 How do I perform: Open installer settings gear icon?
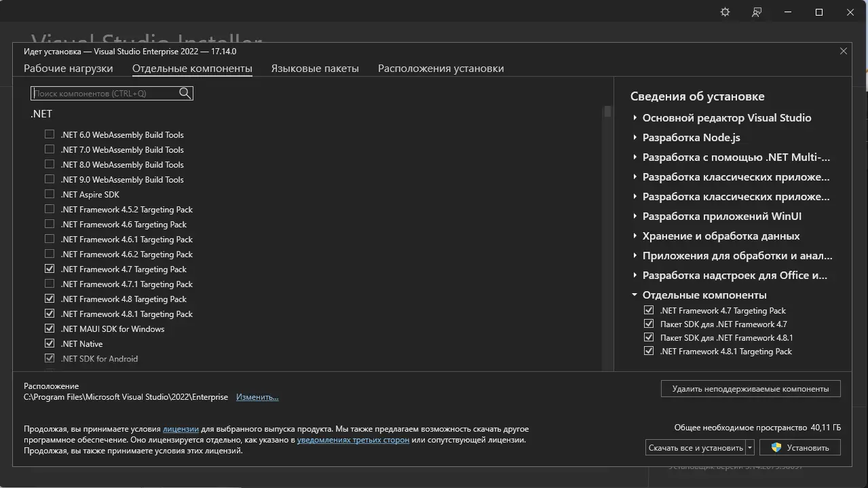click(x=725, y=12)
